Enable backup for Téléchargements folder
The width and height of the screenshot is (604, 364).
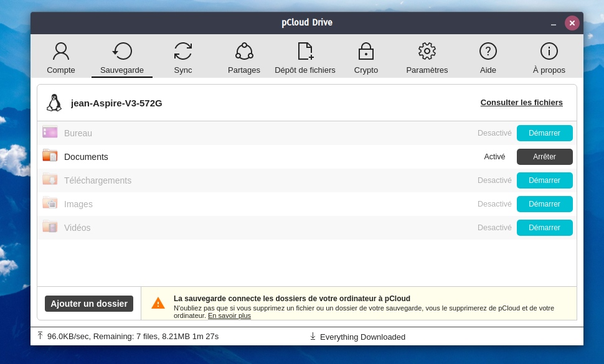[x=544, y=180]
